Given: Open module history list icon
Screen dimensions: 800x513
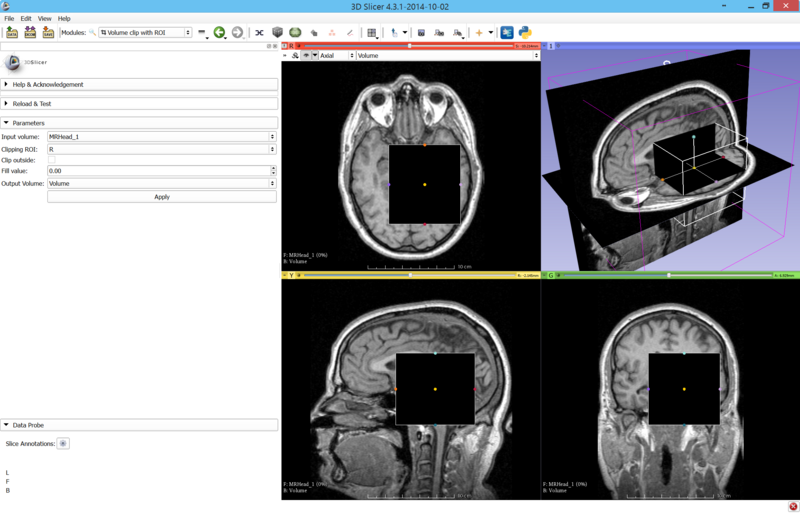Looking at the screenshot, I should tap(202, 33).
